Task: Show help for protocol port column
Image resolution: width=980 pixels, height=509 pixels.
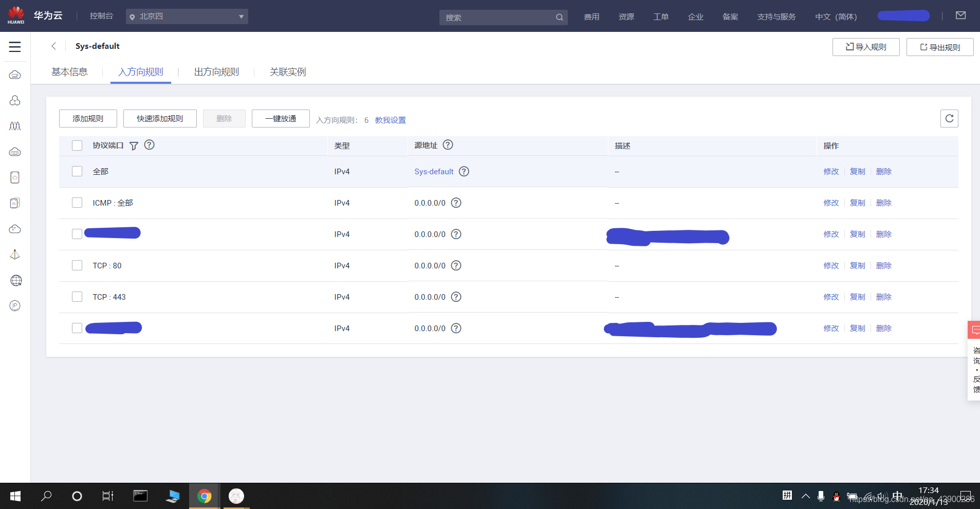Action: tap(149, 145)
